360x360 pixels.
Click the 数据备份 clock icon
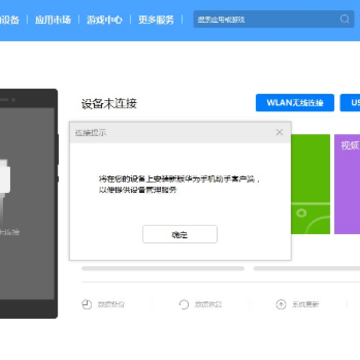click(87, 304)
